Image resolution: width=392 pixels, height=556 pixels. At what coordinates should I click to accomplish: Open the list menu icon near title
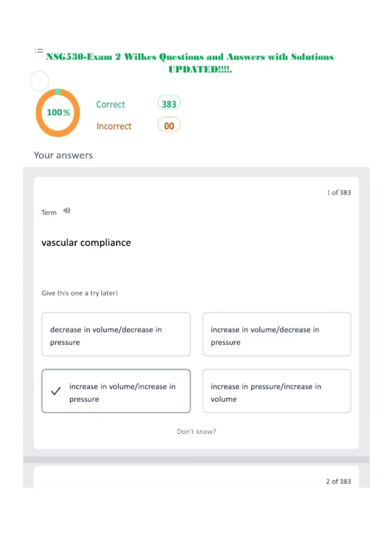39,51
